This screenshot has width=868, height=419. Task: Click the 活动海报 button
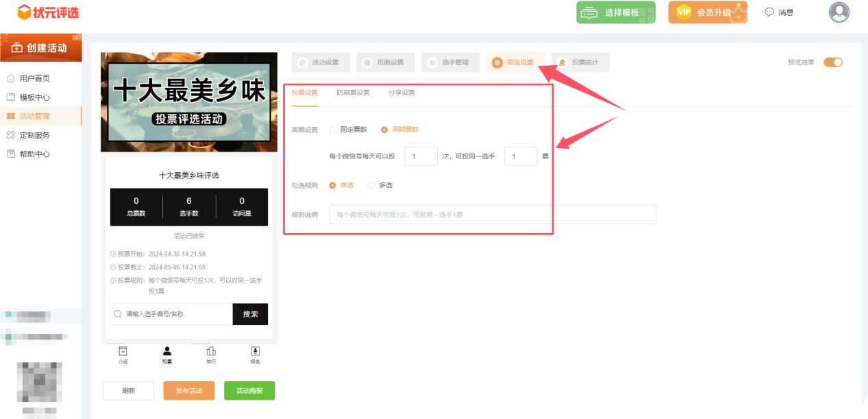[x=249, y=391]
